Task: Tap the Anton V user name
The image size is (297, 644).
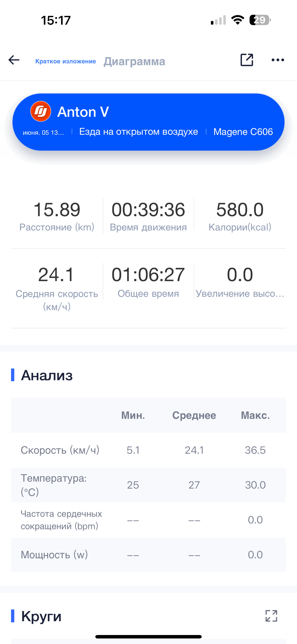Action: click(x=83, y=112)
